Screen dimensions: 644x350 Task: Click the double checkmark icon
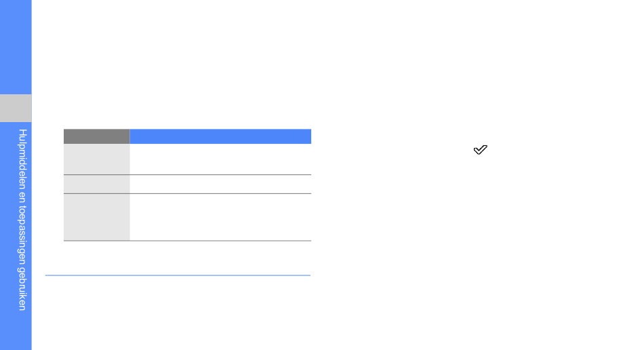tap(480, 149)
